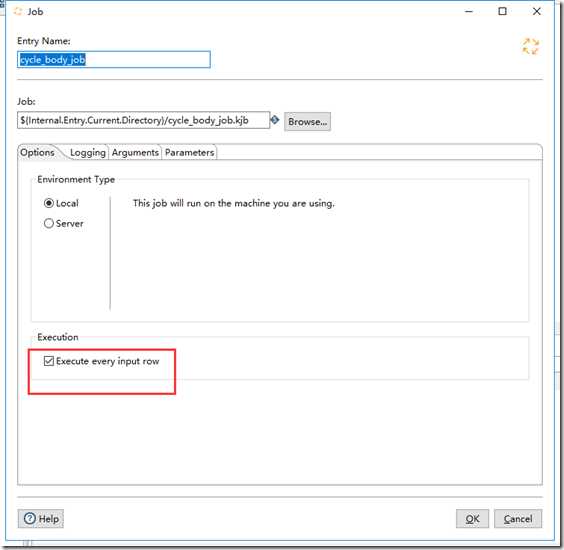The image size is (564, 550).
Task: Confirm with the OK button
Action: [x=472, y=518]
